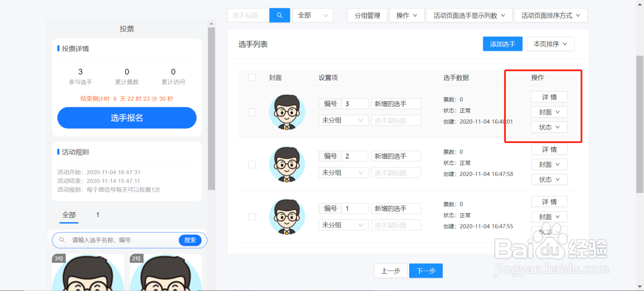Edit the 编号 field showing 1
This screenshot has width=644, height=291.
click(x=355, y=209)
